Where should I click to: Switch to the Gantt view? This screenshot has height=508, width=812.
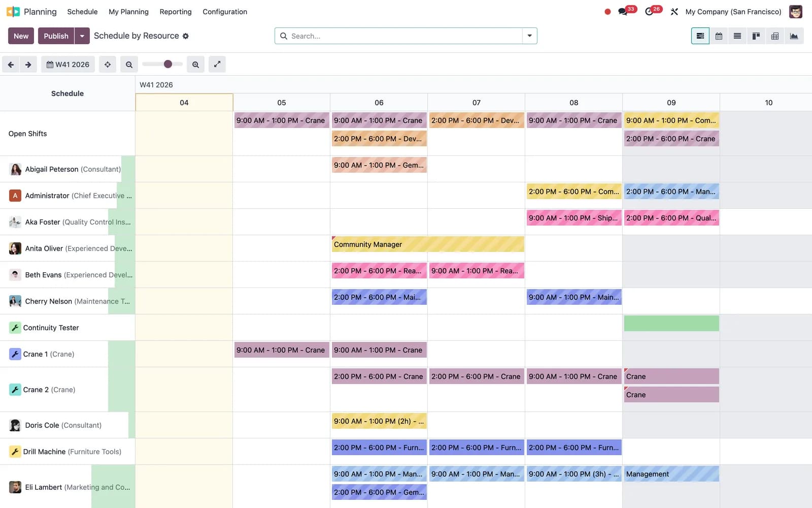[700, 36]
